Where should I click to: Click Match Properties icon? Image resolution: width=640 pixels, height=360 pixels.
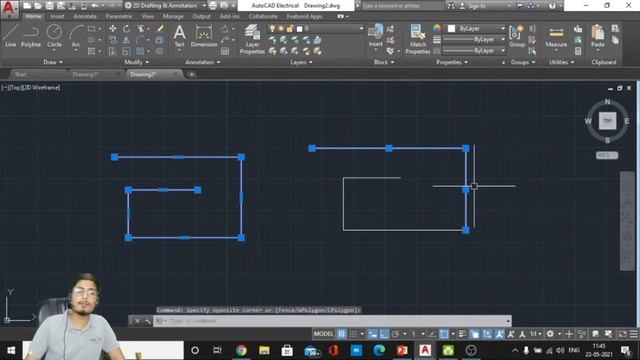pyautogui.click(x=418, y=39)
